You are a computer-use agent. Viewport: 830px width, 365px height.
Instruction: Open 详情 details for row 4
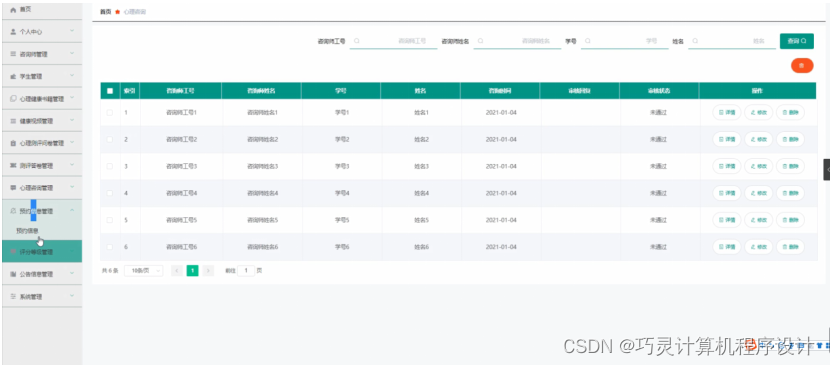coord(727,193)
